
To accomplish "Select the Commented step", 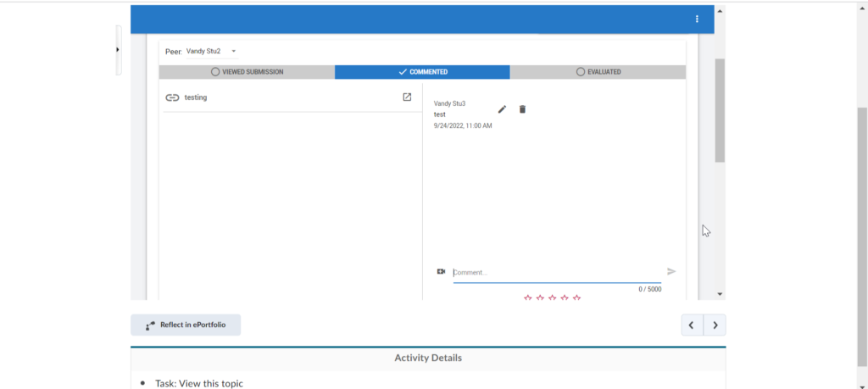I will coord(422,72).
